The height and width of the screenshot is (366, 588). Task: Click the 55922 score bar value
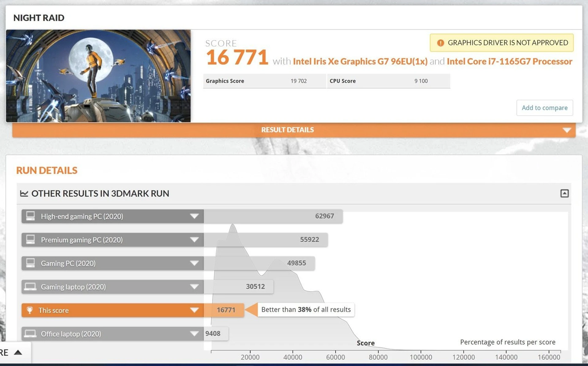click(x=309, y=239)
